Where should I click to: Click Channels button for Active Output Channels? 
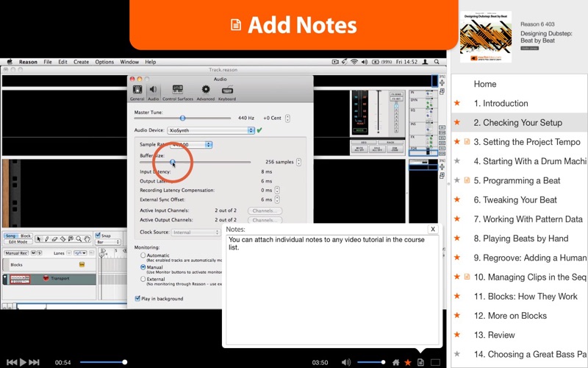265,220
